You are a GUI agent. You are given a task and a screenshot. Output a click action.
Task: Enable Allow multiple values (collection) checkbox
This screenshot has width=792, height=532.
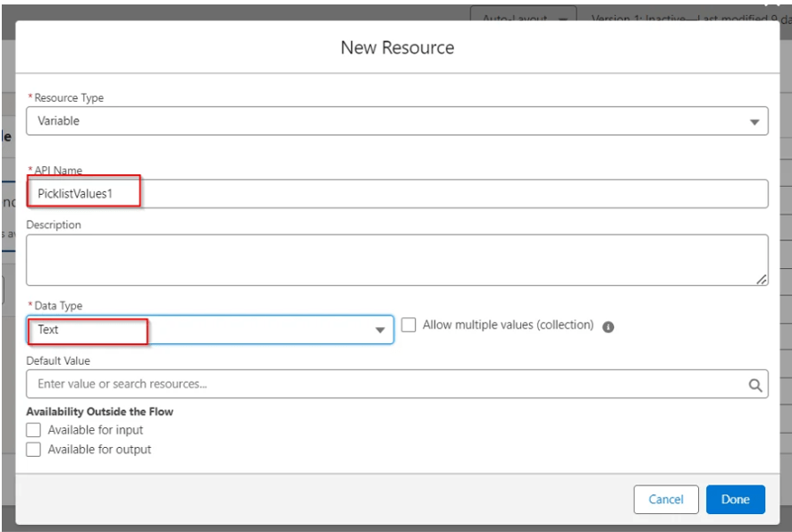(x=409, y=325)
